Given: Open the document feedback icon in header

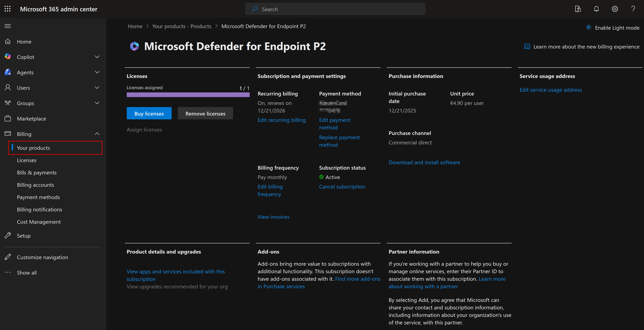Looking at the screenshot, I should 578,9.
